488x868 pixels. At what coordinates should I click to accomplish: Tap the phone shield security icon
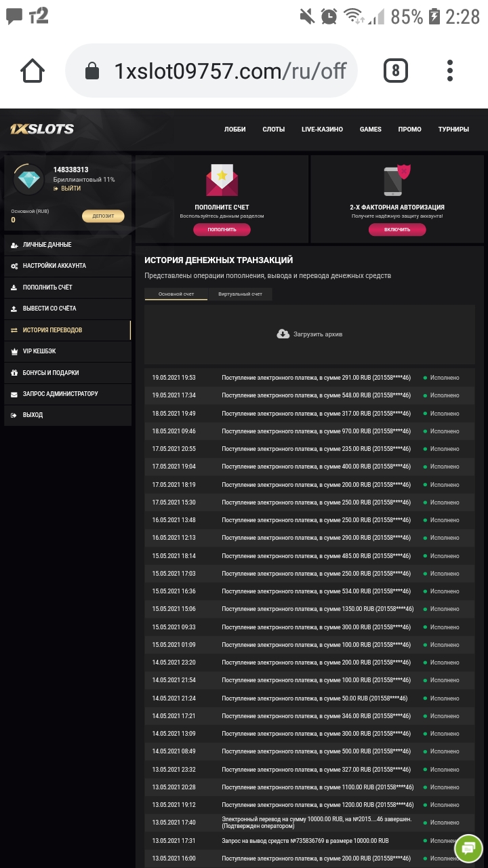(x=397, y=180)
